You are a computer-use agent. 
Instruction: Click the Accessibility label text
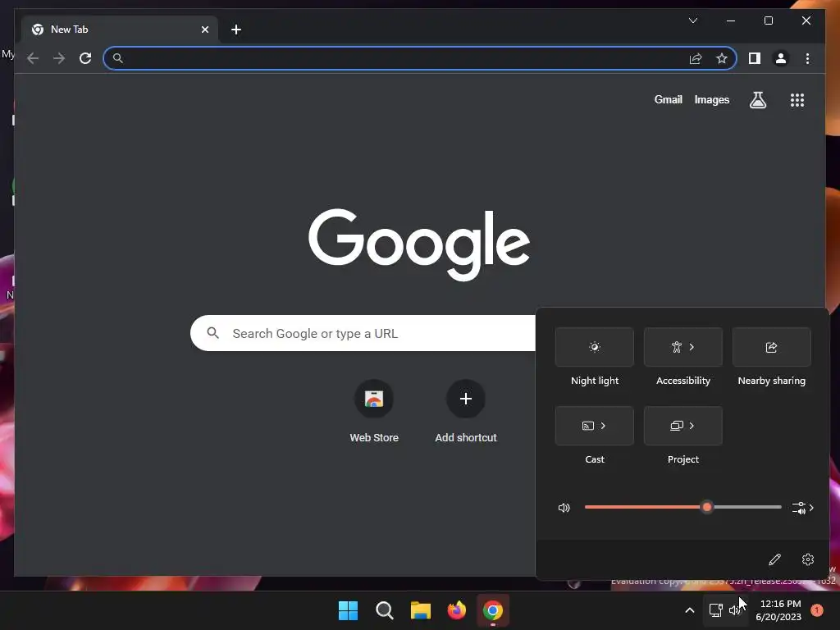click(683, 381)
